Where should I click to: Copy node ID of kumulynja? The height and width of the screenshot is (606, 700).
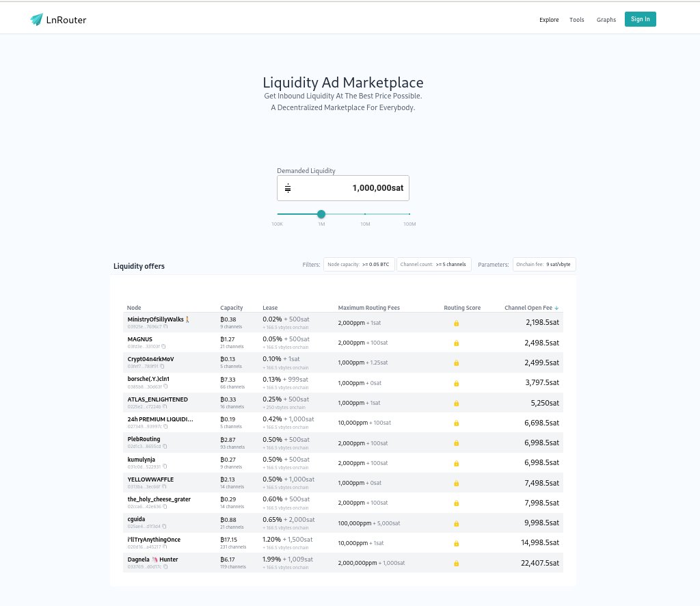165,466
